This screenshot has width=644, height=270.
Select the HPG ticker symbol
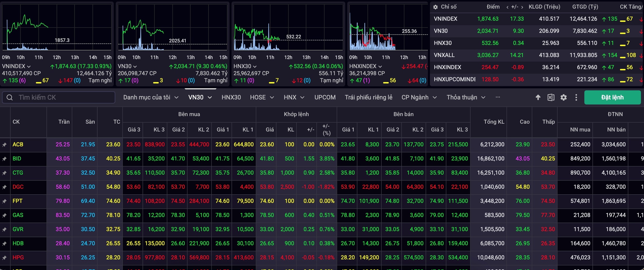[x=18, y=257]
